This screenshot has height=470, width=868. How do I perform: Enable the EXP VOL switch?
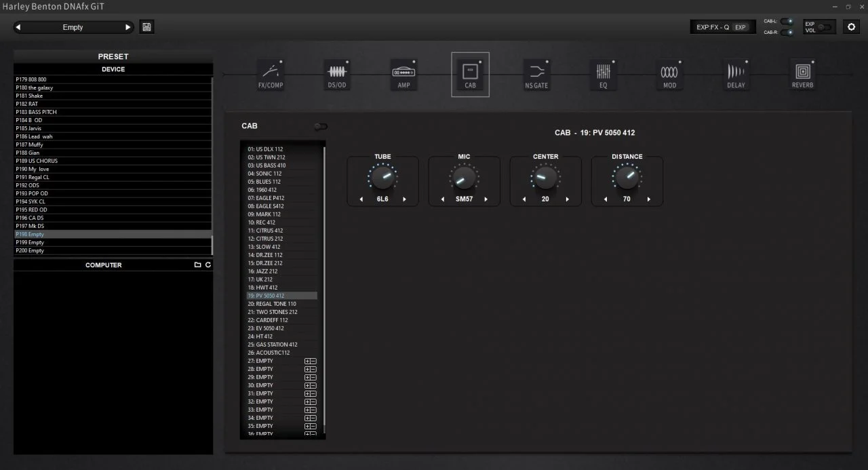pyautogui.click(x=825, y=27)
